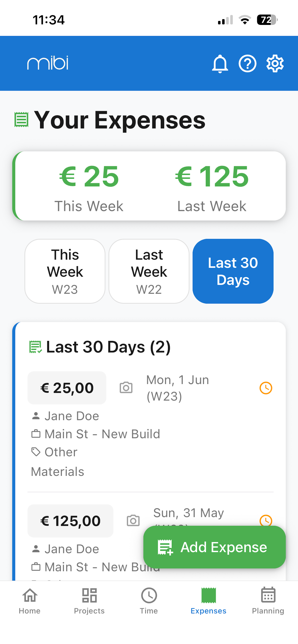Select Last 30 Days filter
Viewport: 298px width, 644px height.
click(233, 271)
